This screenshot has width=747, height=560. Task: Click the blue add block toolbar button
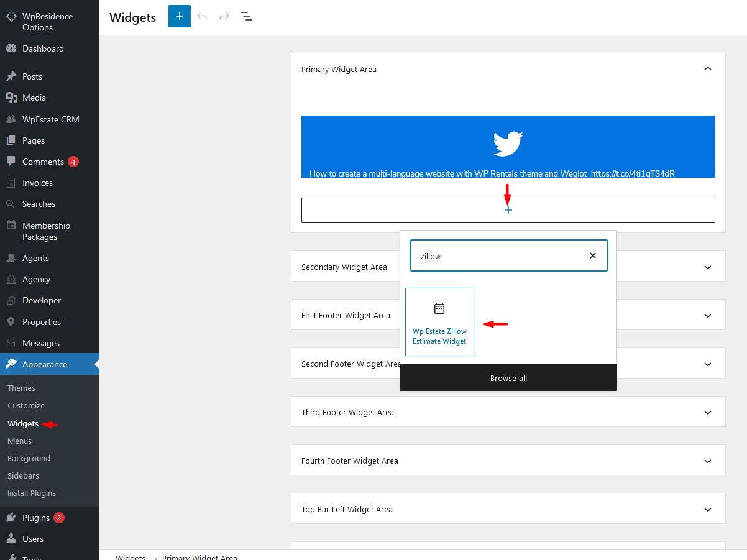coord(180,16)
